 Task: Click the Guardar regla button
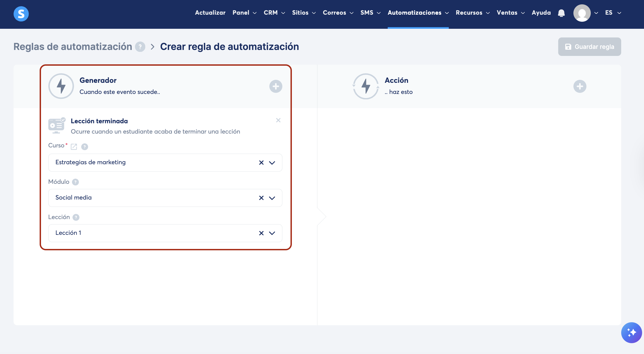coord(589,47)
